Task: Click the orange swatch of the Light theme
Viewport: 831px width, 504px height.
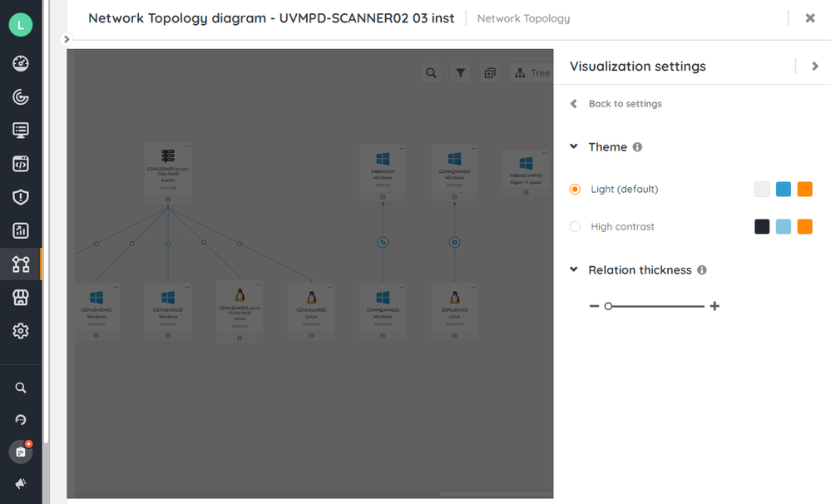Action: (804, 189)
